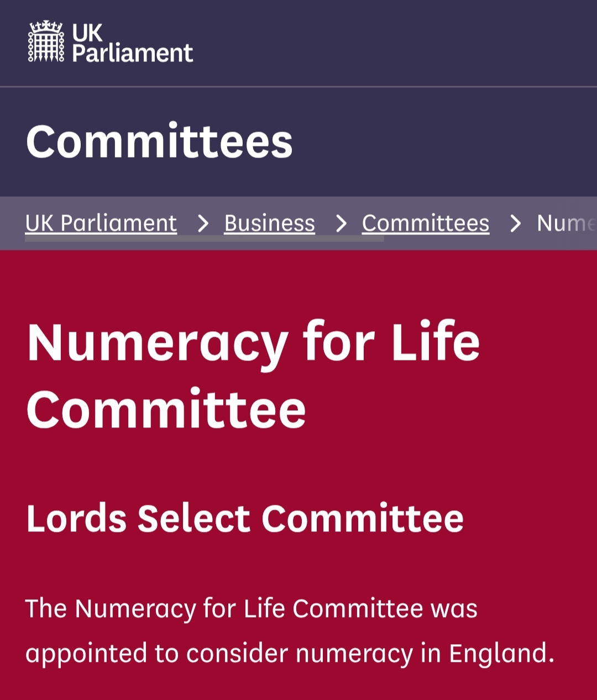
Task: Click "Life" in the large page title
Action: point(436,342)
